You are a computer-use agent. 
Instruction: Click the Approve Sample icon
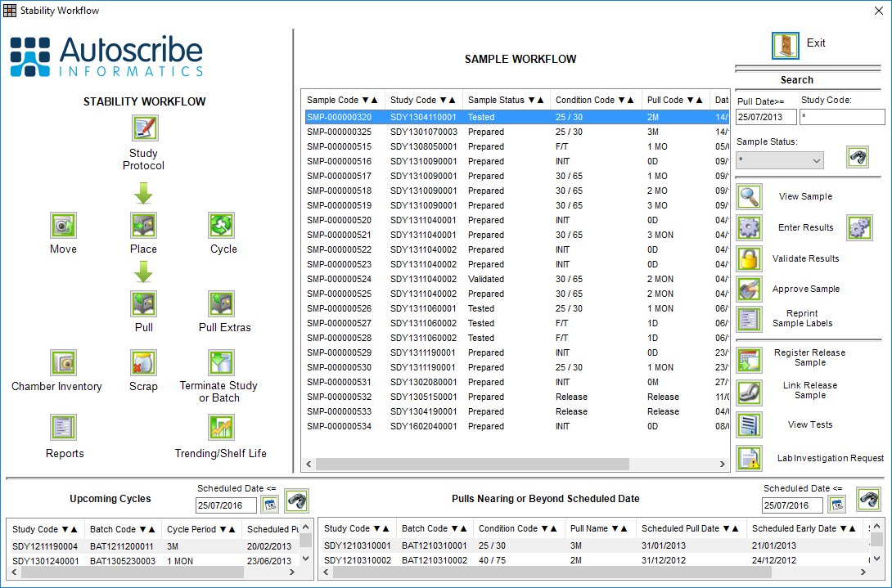tap(749, 289)
